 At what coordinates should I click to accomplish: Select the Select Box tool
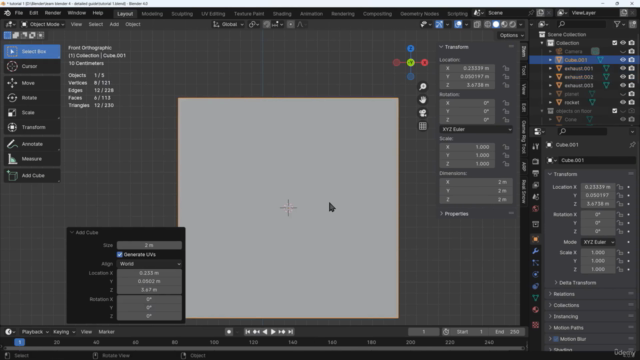pos(32,51)
